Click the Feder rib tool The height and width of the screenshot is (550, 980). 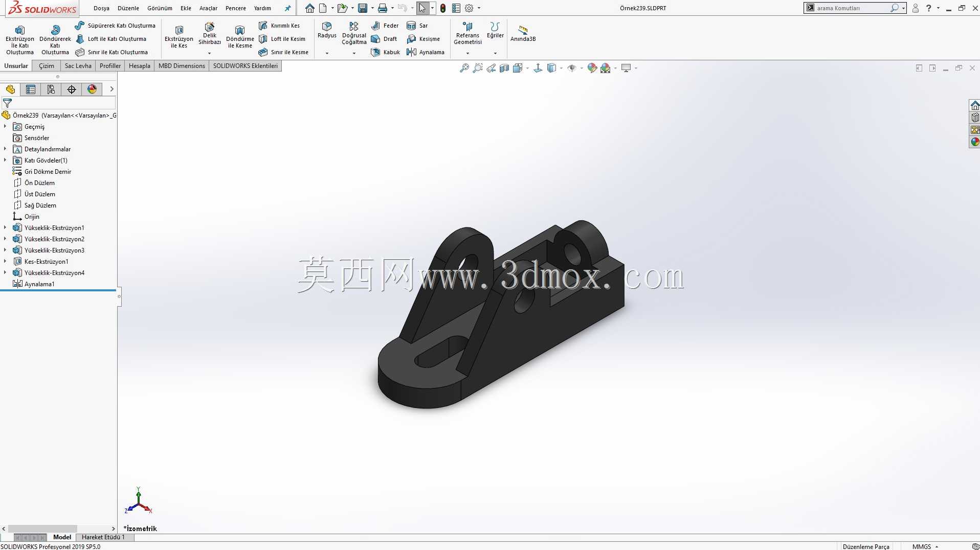[x=385, y=26]
